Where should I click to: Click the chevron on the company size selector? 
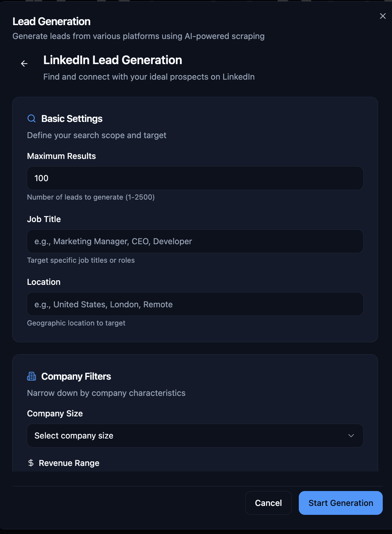click(x=351, y=436)
